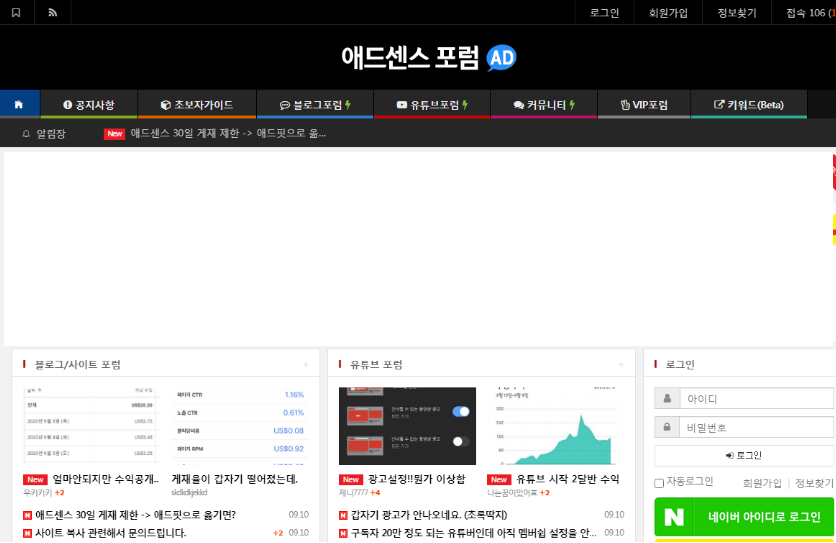
Task: Click 접속 106 counter in top bar
Action: click(810, 13)
